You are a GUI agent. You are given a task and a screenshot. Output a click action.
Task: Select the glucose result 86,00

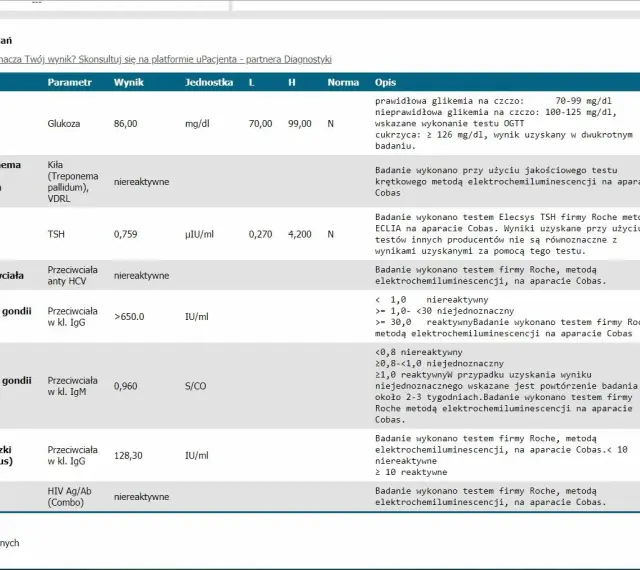tap(125, 124)
